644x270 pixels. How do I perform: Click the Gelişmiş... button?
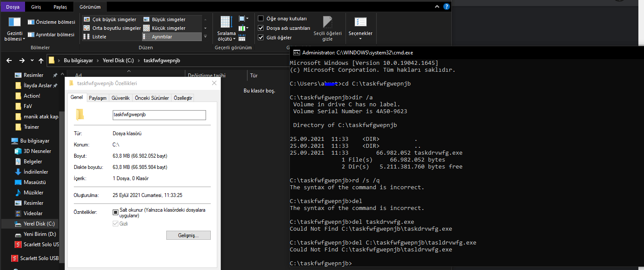tap(188, 235)
